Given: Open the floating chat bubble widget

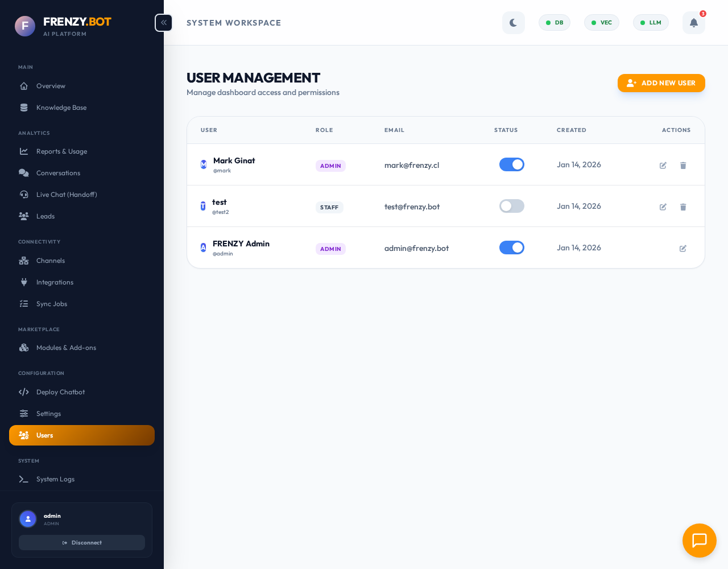Looking at the screenshot, I should [x=699, y=541].
